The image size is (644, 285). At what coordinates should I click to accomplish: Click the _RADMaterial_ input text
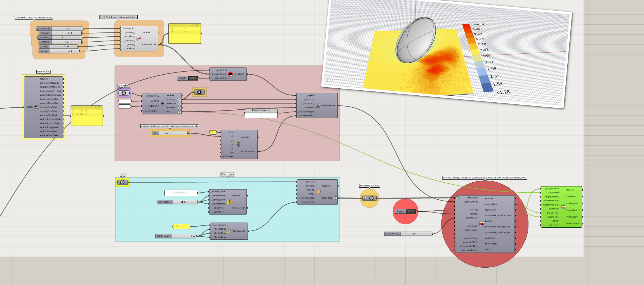308,202
